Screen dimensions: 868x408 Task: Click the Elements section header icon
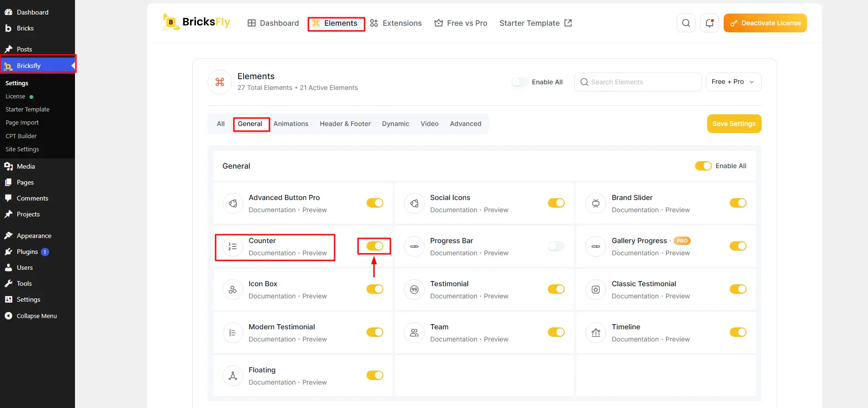pyautogui.click(x=220, y=82)
